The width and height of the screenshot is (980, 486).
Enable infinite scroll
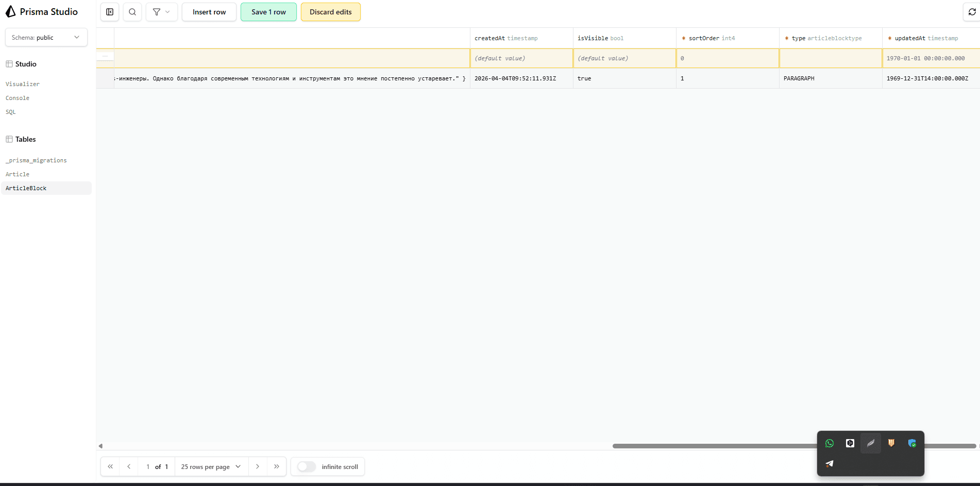point(306,466)
